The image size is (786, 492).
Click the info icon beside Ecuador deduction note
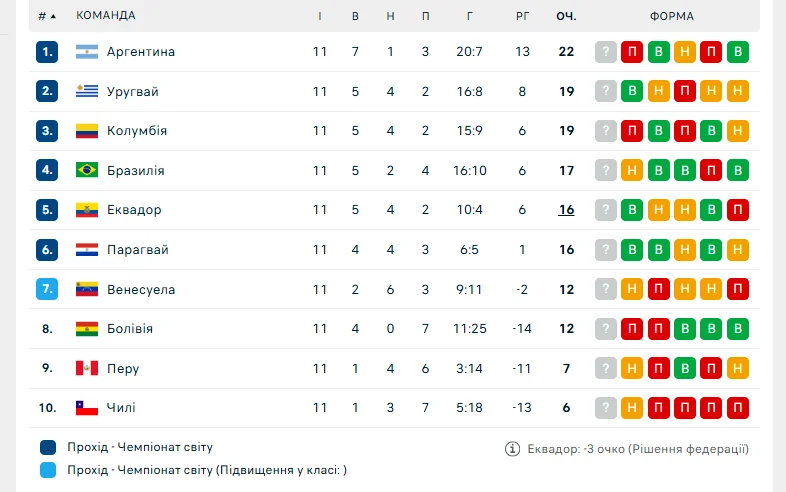click(x=513, y=449)
